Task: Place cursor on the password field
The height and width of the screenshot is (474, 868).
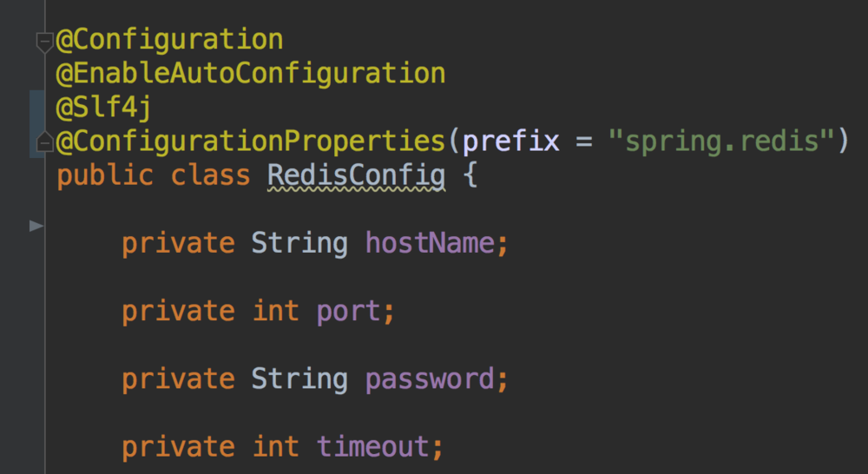Action: click(x=430, y=379)
